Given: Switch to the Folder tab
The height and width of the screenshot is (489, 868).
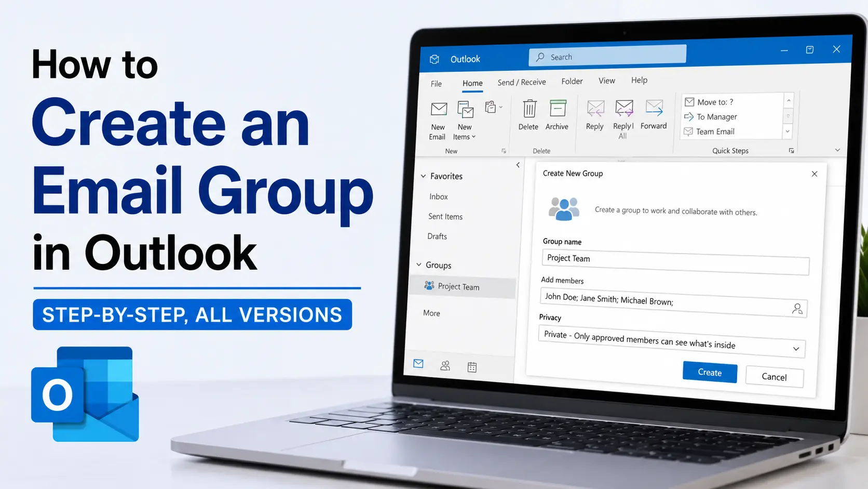Looking at the screenshot, I should (572, 81).
